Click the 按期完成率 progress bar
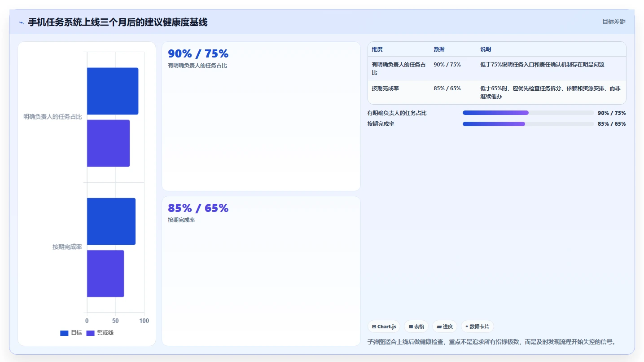 click(528, 124)
